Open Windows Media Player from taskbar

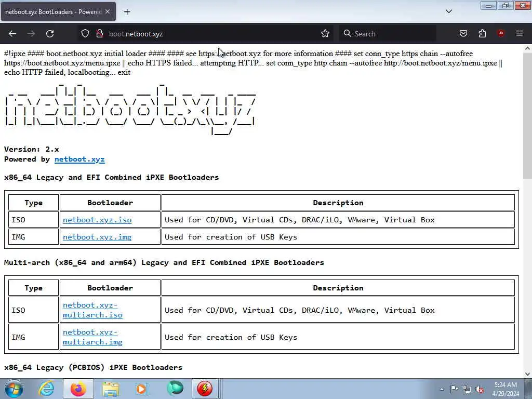point(141,389)
